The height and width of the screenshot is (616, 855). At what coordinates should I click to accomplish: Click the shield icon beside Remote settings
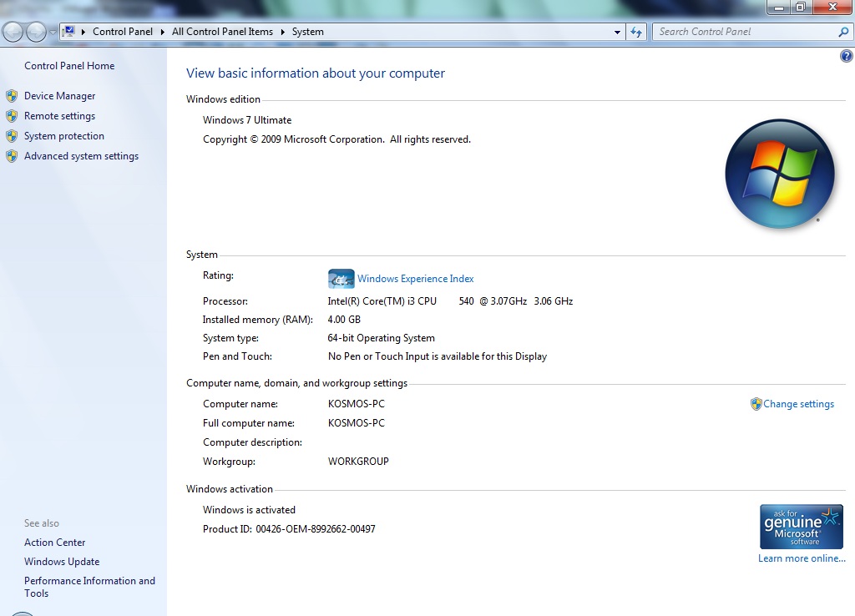[x=12, y=116]
